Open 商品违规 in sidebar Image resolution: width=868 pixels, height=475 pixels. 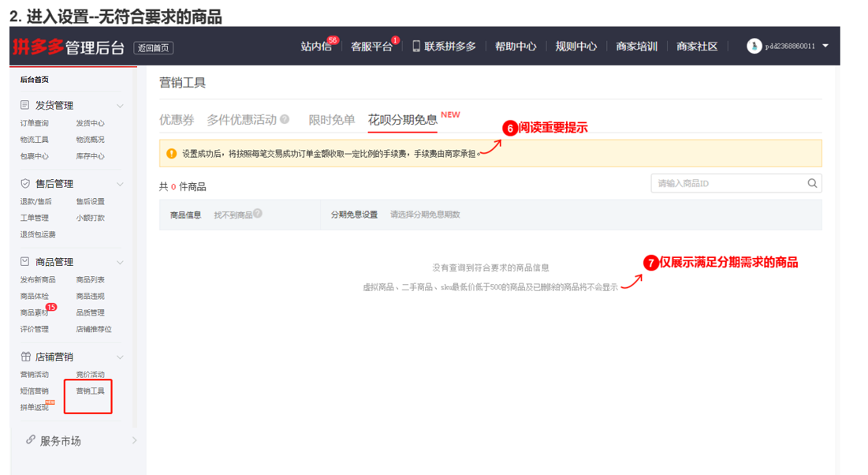tap(90, 296)
